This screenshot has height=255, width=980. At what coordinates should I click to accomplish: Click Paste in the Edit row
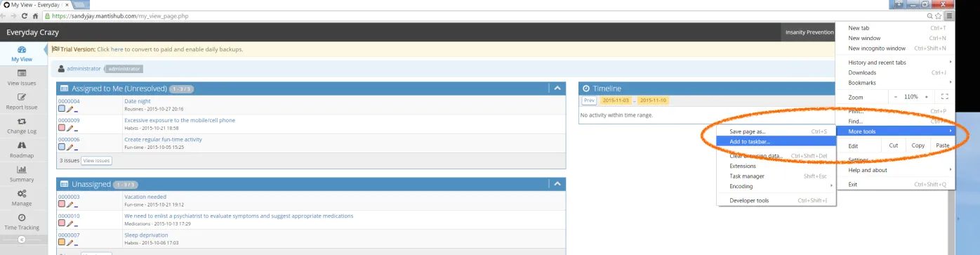(942, 145)
